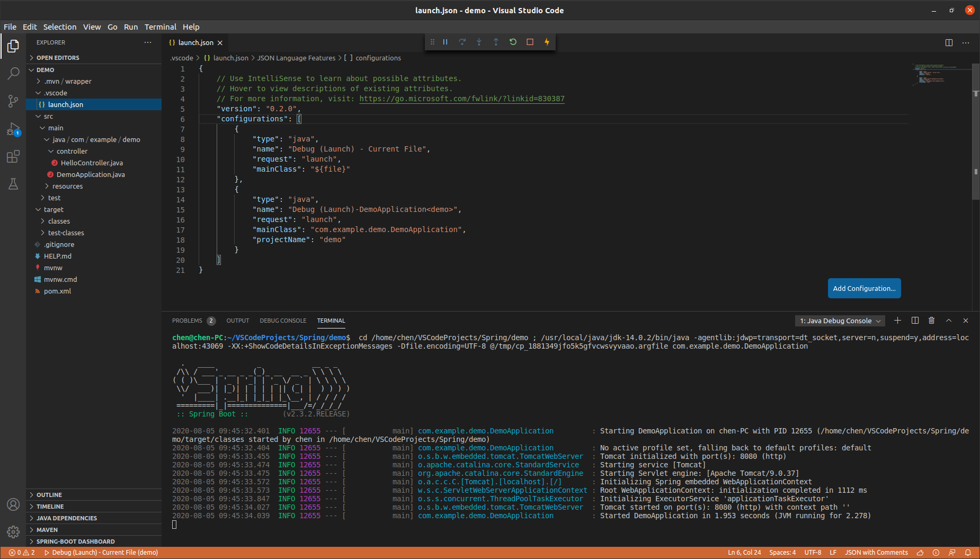Open the go.microsoft.com fwlink URL
The image size is (980, 559).
click(462, 99)
